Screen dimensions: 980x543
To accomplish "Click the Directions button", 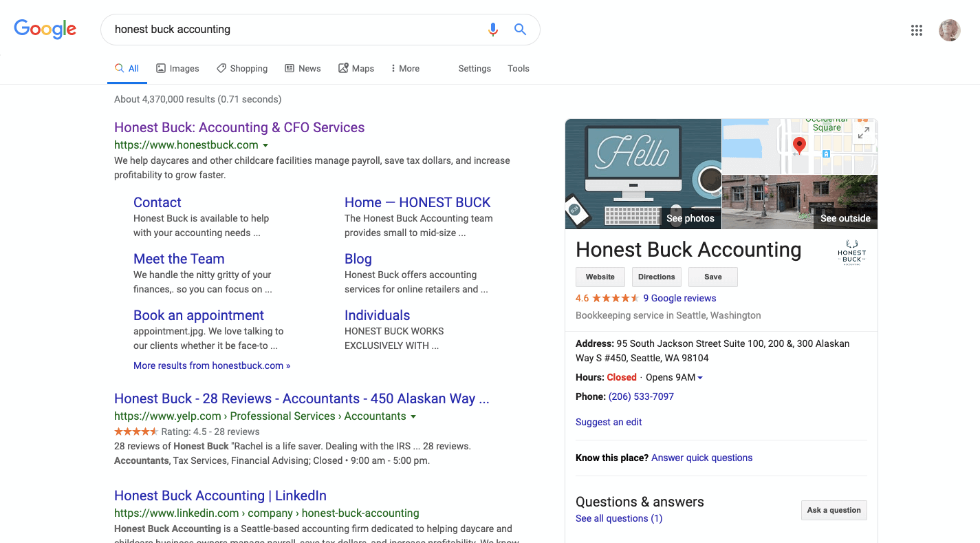I will (657, 277).
